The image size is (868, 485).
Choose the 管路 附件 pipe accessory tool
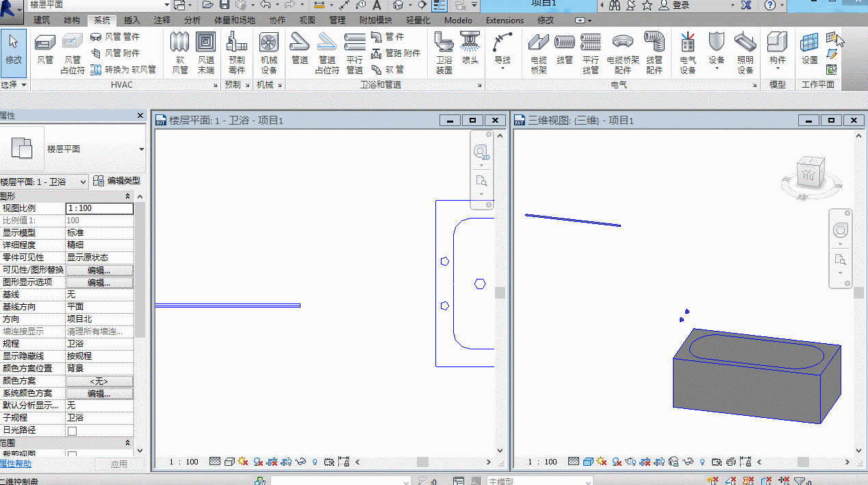[x=396, y=53]
